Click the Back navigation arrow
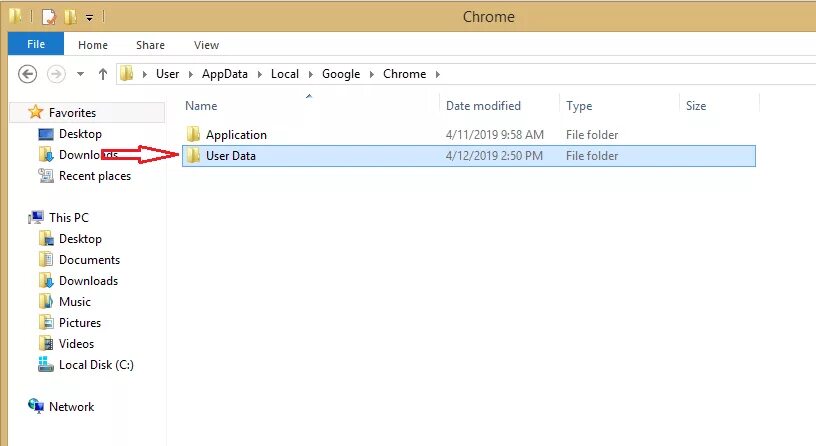 click(28, 74)
